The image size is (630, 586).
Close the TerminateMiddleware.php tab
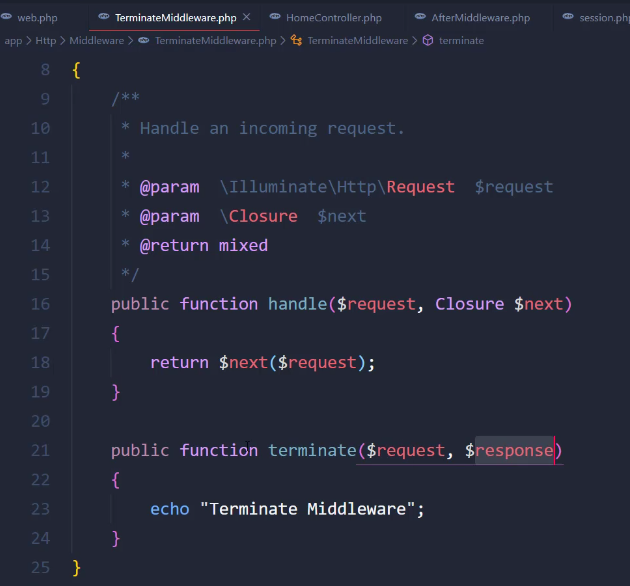[246, 17]
